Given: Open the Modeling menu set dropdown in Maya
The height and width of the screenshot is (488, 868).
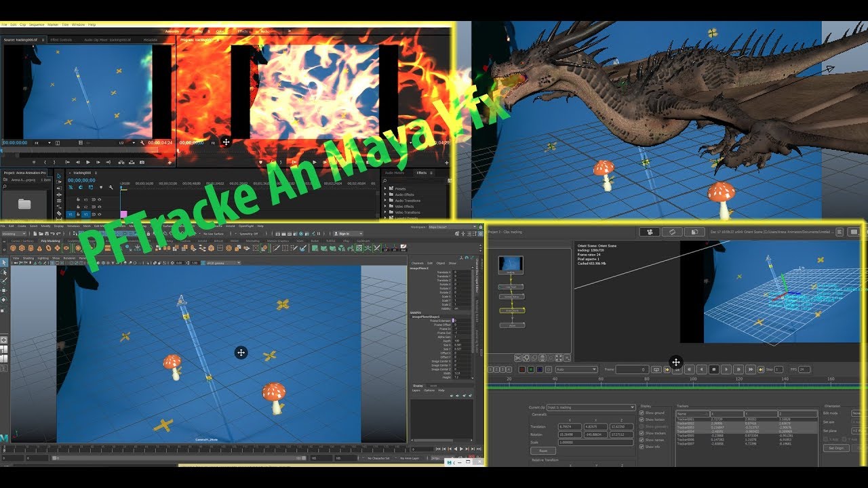Looking at the screenshot, I should [x=14, y=234].
